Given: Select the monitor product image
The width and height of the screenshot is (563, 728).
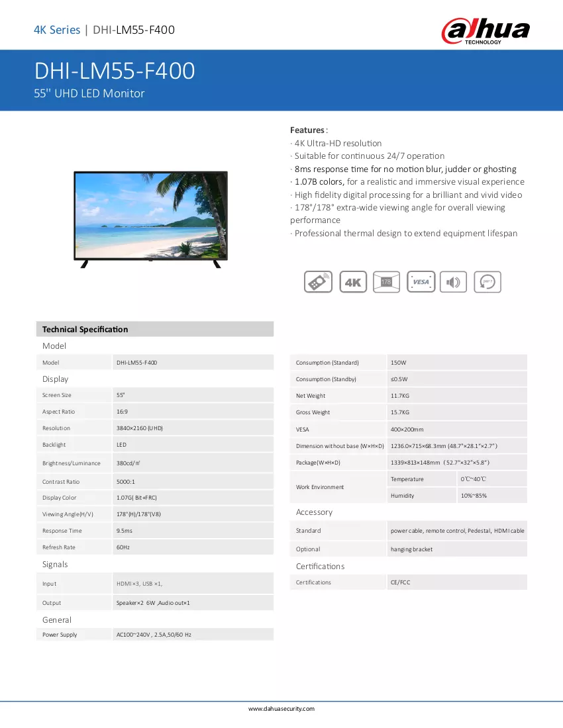Looking at the screenshot, I should pos(151,219).
